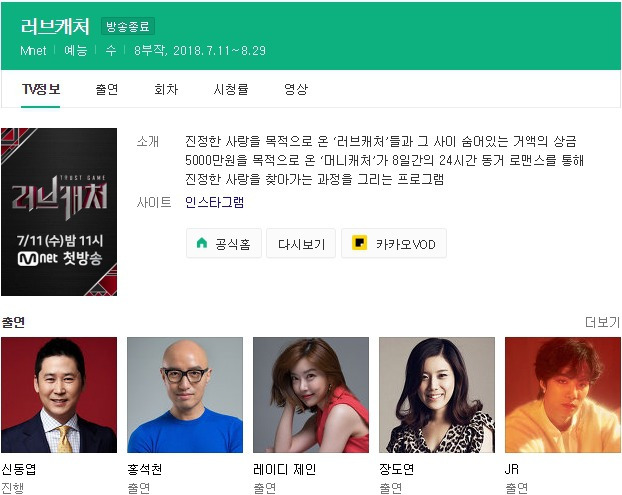This screenshot has width=622, height=495.
Task: Click the 신동엽 name link
Action: click(19, 469)
